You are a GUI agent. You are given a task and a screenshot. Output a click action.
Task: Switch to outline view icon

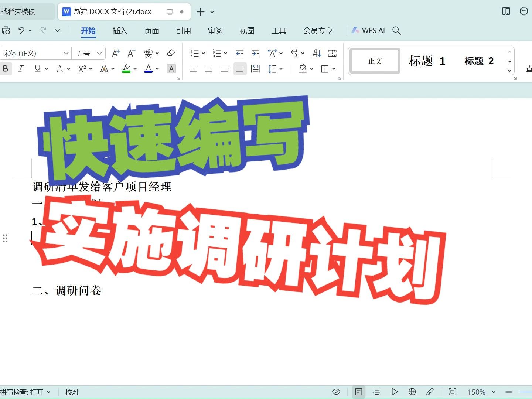pos(376,392)
